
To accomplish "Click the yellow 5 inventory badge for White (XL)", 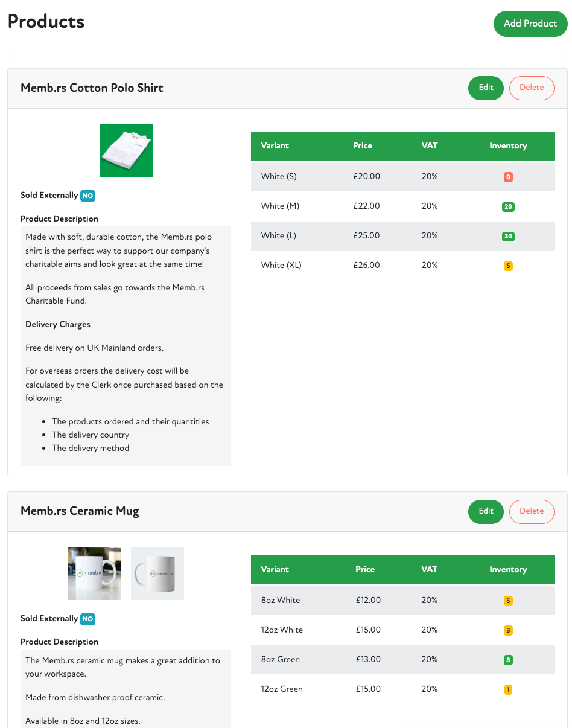I will coord(508,266).
